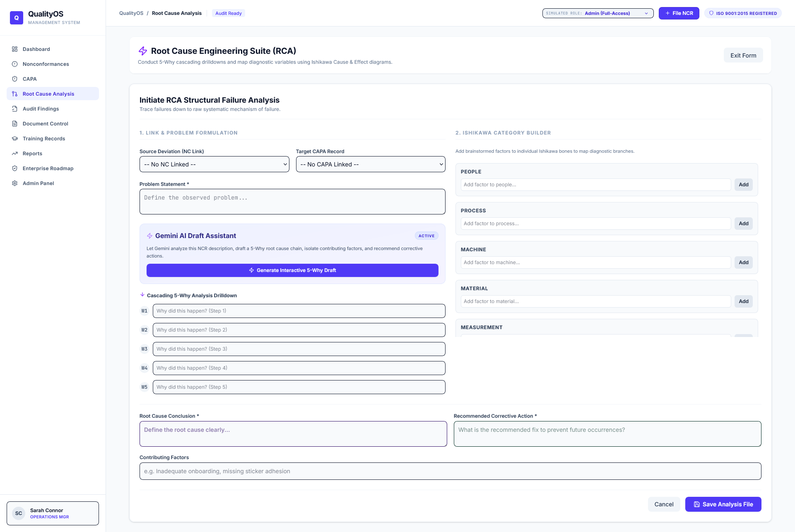Click the Document Control file icon
Viewport: 795px width, 532px height.
[x=15, y=124]
